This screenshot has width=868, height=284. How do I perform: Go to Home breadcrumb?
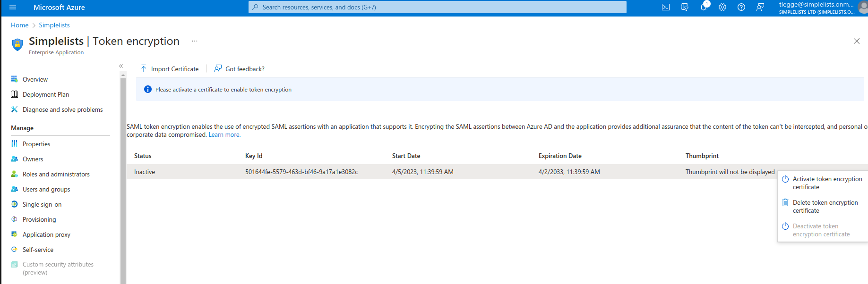[x=20, y=25]
